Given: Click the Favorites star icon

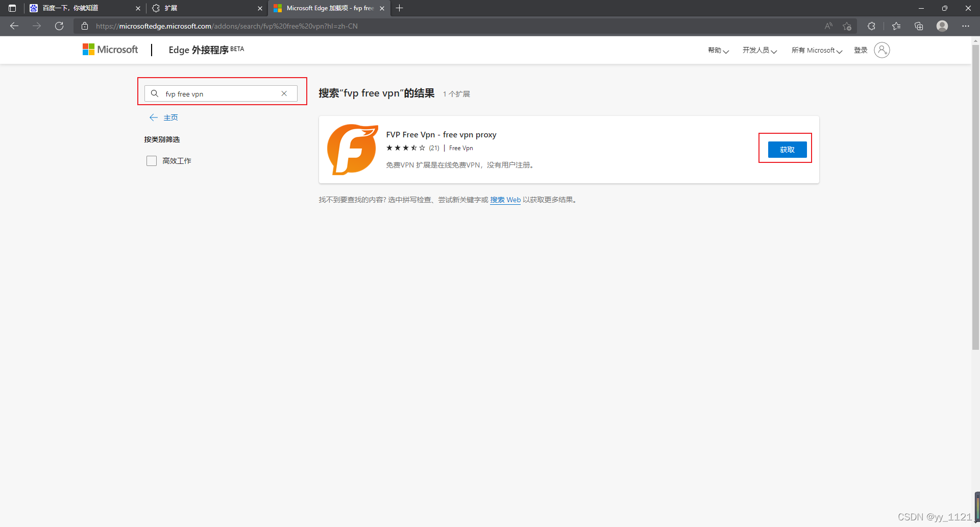Looking at the screenshot, I should pyautogui.click(x=896, y=26).
